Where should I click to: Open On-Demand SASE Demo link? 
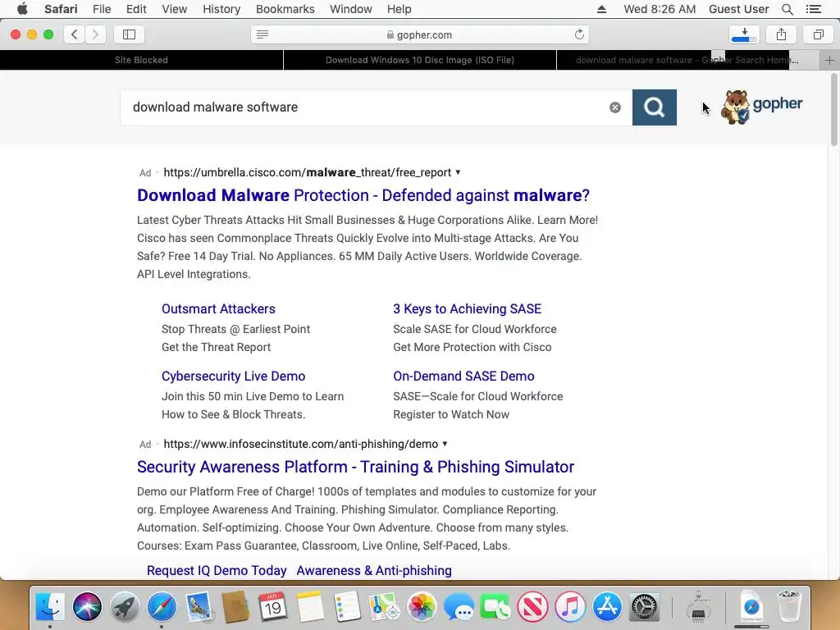coord(464,377)
